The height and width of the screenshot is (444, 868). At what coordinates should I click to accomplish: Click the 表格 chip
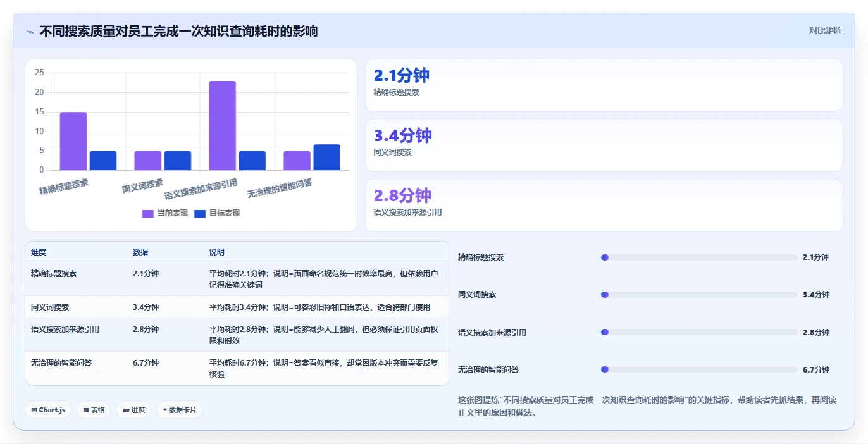point(94,410)
